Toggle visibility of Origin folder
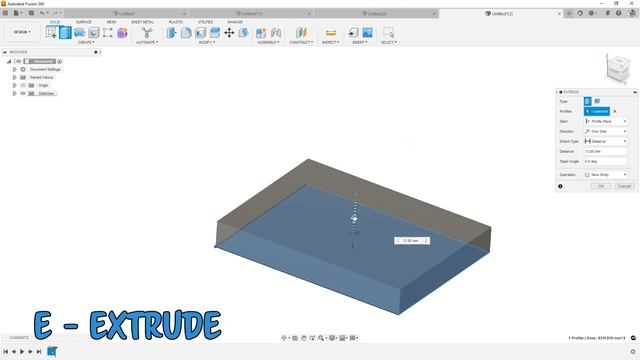This screenshot has height=360, width=640. [23, 85]
